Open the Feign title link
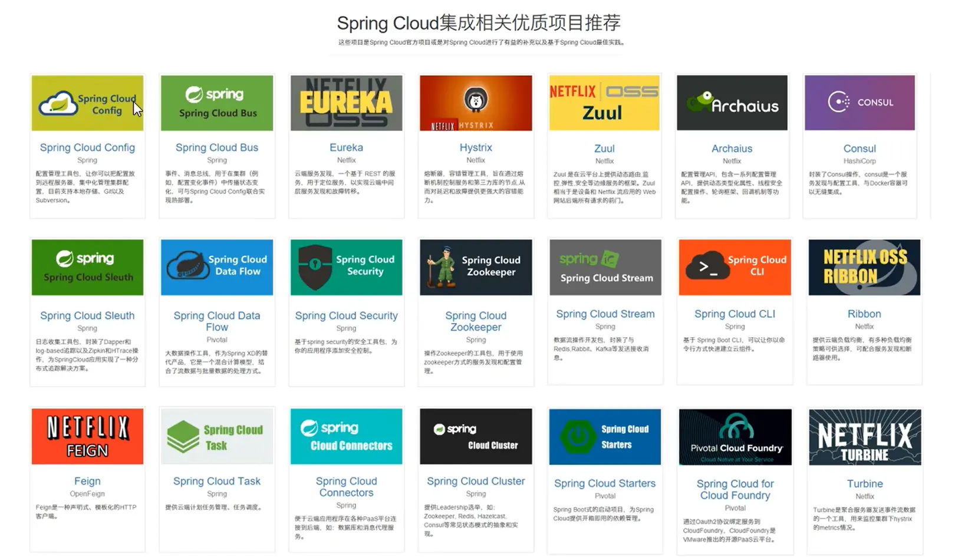955x560 pixels. point(87,481)
